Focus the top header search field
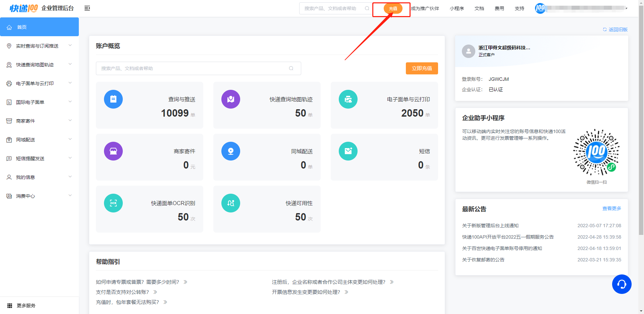The image size is (644, 314). pyautogui.click(x=336, y=8)
